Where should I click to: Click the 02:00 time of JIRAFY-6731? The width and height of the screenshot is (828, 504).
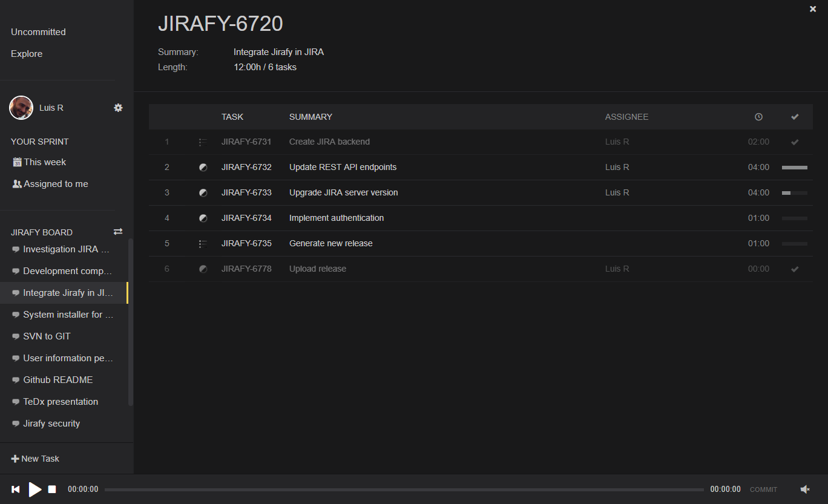[758, 142]
